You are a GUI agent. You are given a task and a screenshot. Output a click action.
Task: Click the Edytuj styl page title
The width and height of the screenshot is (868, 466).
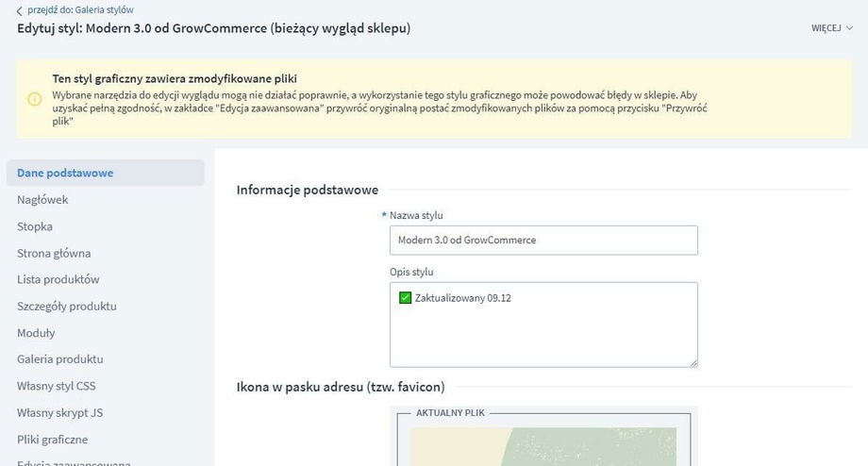click(x=213, y=28)
